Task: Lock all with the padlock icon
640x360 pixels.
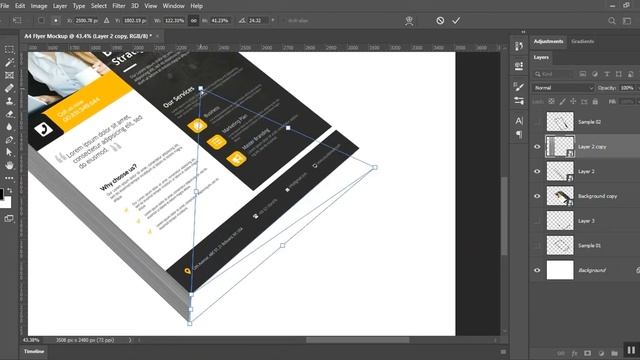Action: [x=596, y=101]
